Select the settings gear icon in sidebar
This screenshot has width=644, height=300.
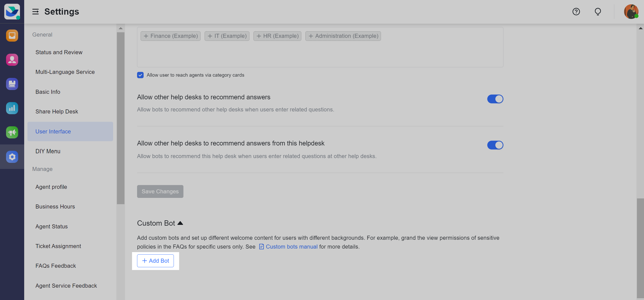12,157
